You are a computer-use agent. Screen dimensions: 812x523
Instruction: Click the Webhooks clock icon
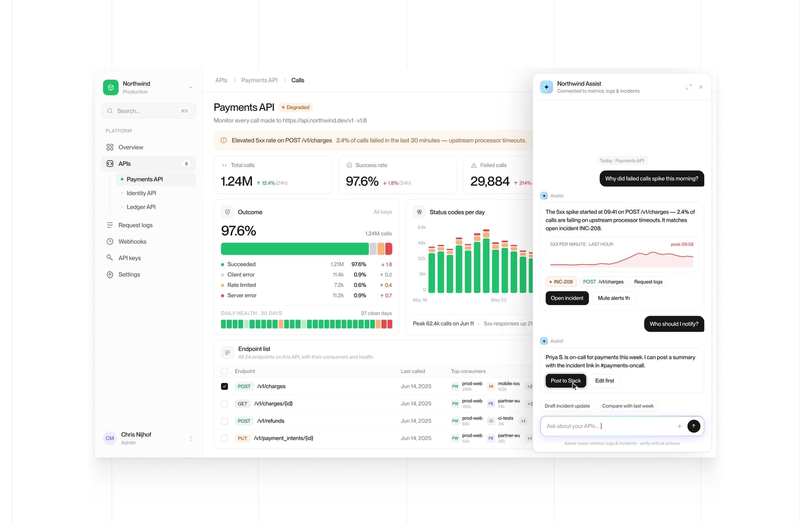[110, 241]
